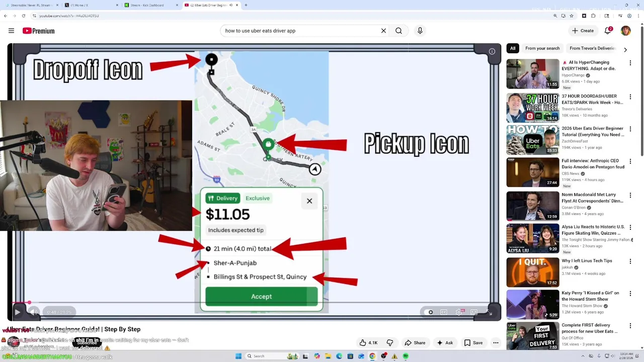Open options for 37 Hour DoorDash video
This screenshot has width=644, height=362.
click(x=630, y=97)
